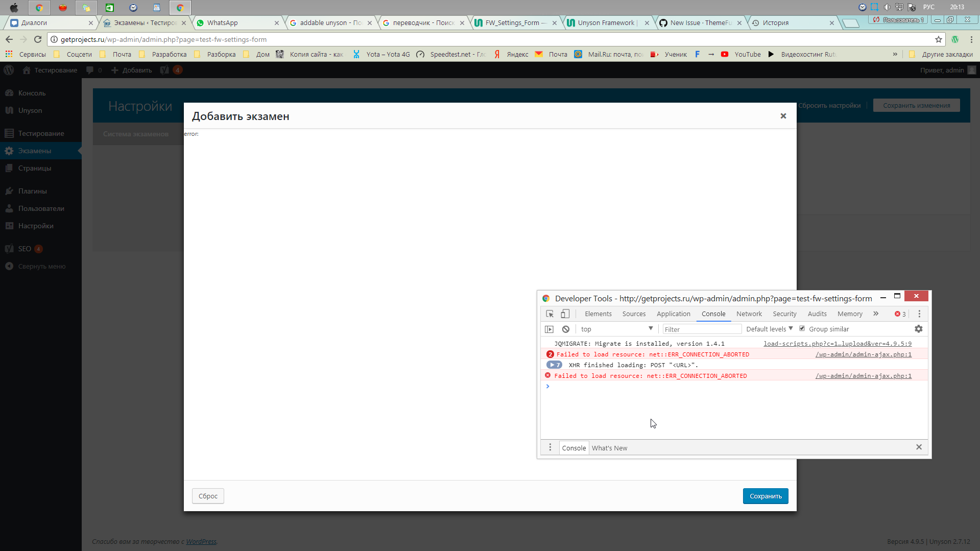Close the DevTools bottom drawer
The width and height of the screenshot is (980, 551).
pyautogui.click(x=919, y=447)
